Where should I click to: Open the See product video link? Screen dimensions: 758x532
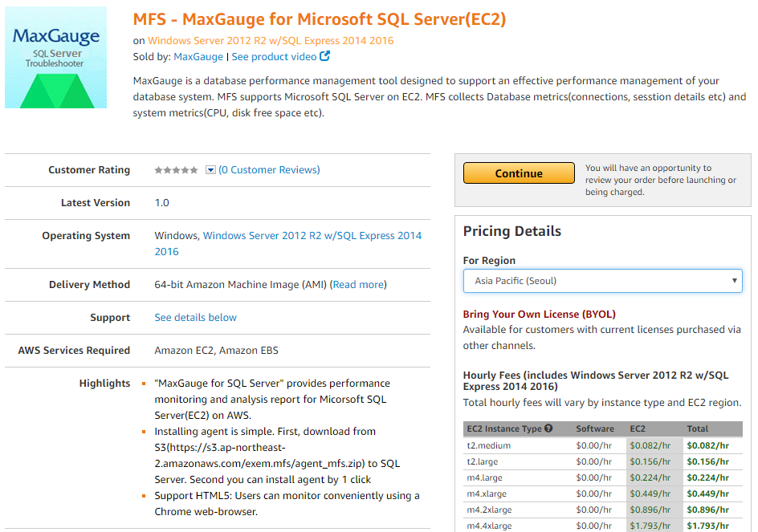tap(274, 56)
